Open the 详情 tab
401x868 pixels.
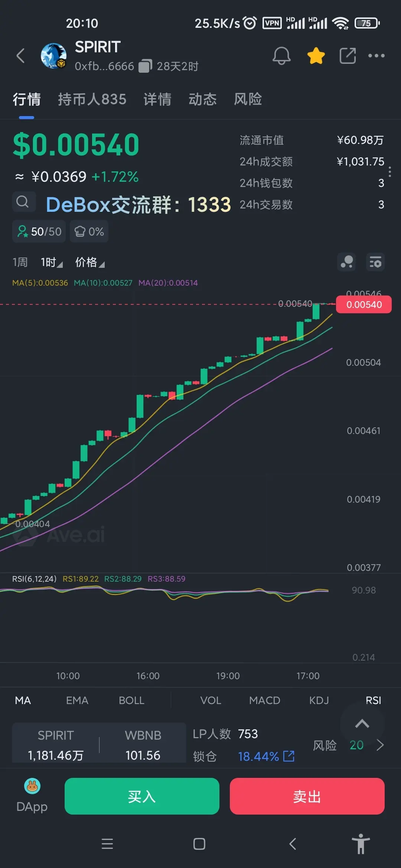[x=157, y=99]
